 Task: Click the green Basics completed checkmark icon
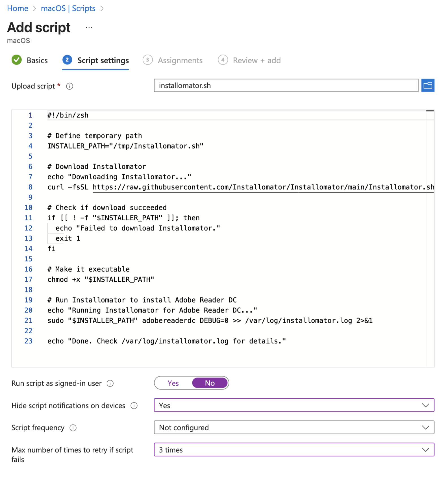[17, 60]
